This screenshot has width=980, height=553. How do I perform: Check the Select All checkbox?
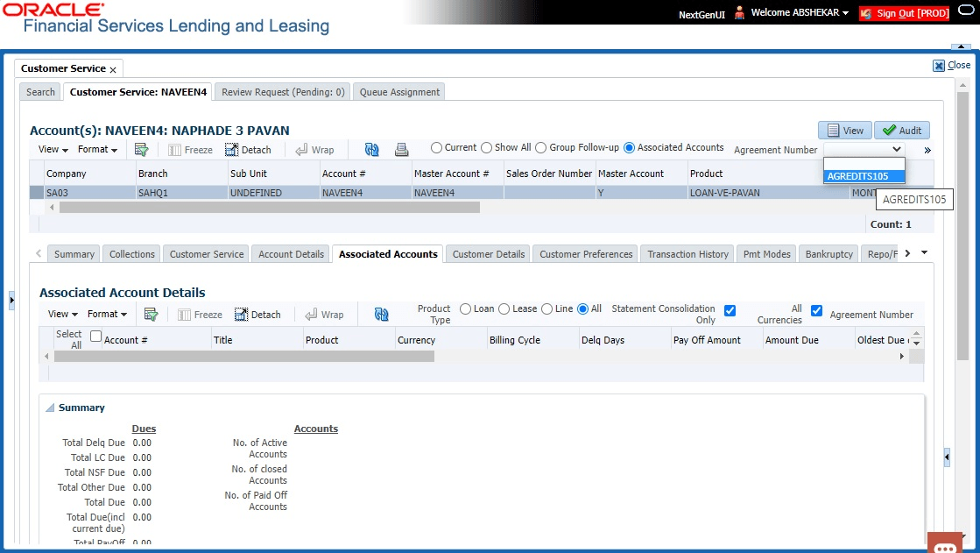95,336
